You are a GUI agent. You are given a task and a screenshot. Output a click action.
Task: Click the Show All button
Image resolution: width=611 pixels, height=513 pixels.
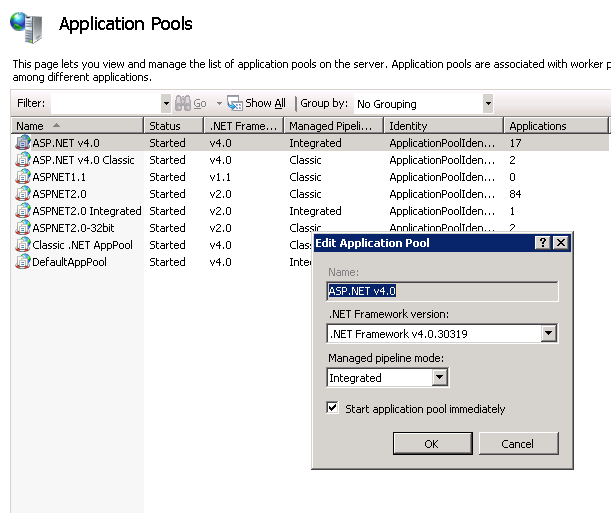(x=256, y=103)
